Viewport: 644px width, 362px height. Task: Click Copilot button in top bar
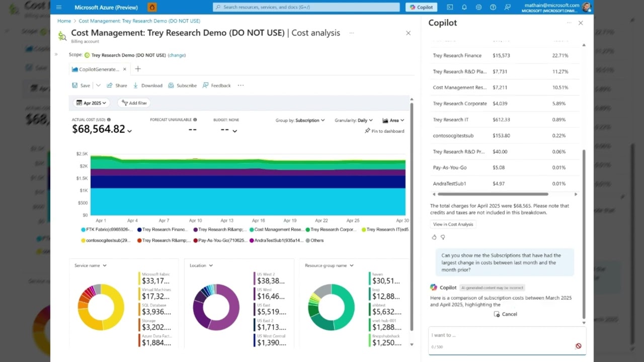421,7
